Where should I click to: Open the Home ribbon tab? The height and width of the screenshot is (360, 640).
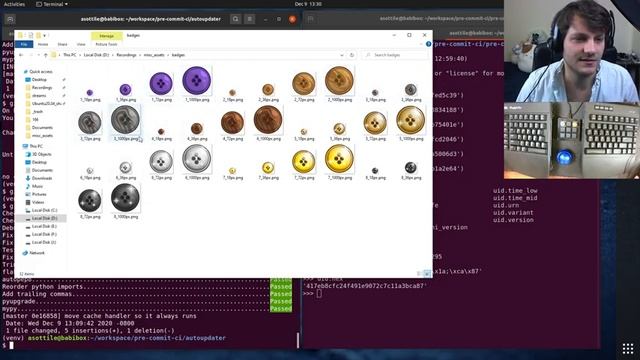43,44
